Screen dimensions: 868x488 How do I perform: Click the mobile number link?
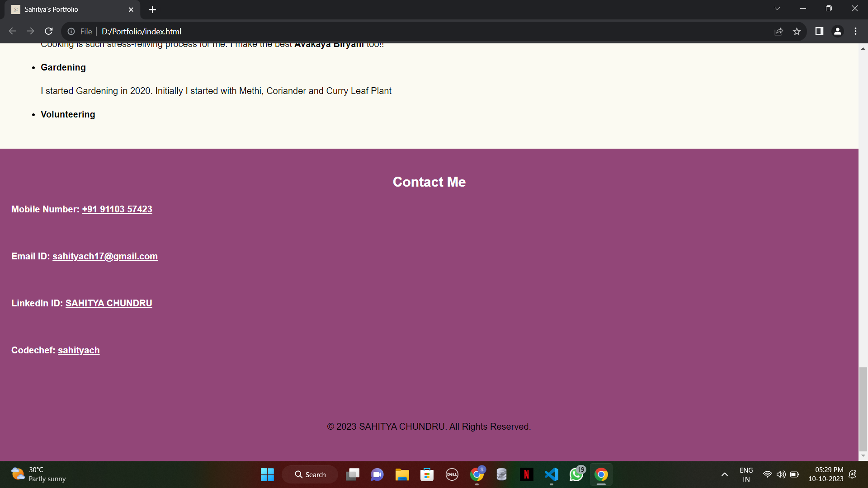click(117, 209)
